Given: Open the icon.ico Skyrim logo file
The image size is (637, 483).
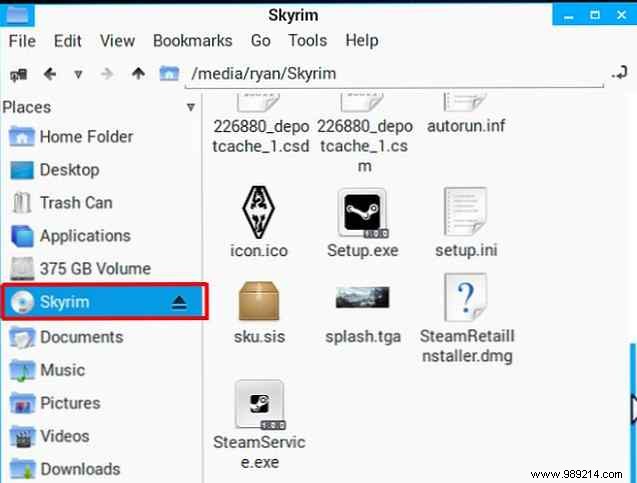Looking at the screenshot, I should [x=258, y=212].
